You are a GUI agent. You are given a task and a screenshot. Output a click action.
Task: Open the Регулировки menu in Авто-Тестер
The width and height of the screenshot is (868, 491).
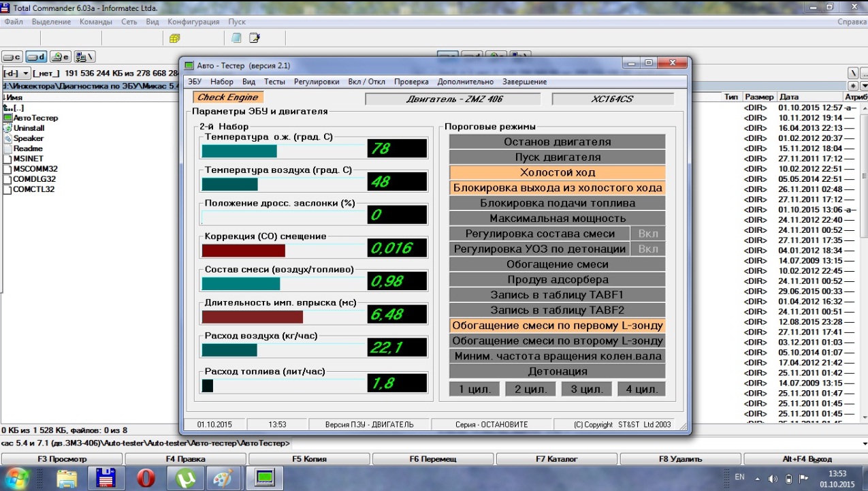tap(317, 82)
